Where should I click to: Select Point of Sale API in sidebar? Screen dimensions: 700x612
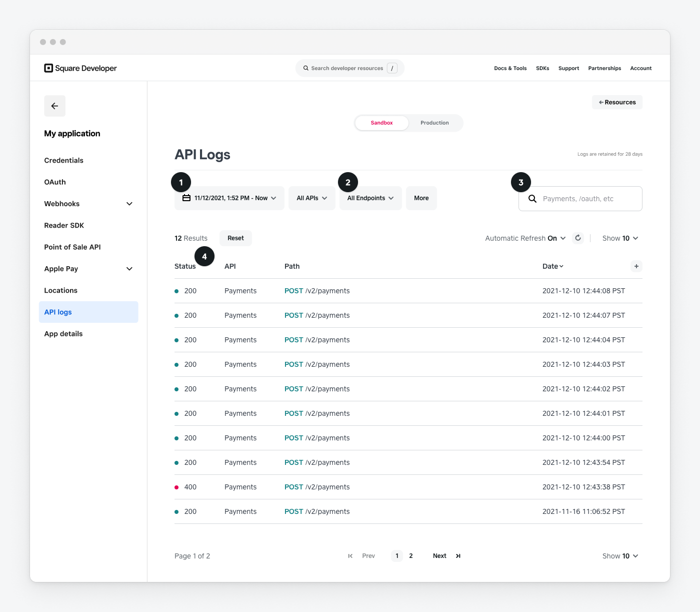point(88,247)
